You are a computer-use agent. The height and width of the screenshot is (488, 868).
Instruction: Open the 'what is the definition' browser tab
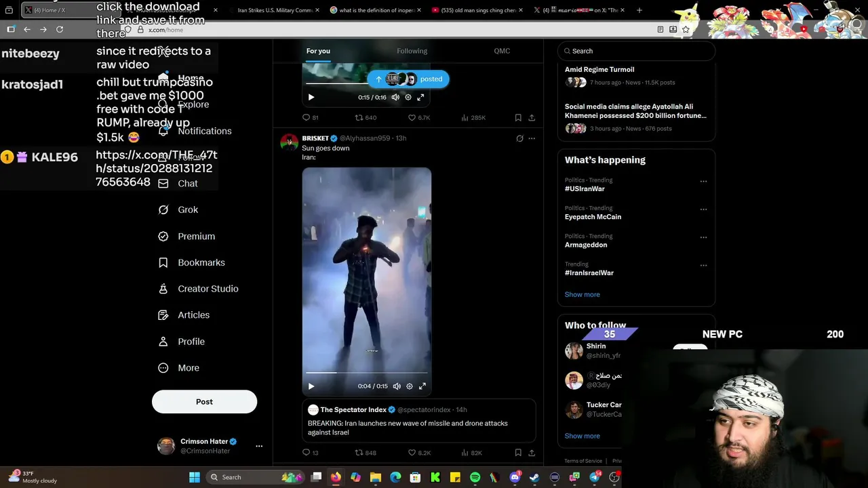tap(375, 10)
